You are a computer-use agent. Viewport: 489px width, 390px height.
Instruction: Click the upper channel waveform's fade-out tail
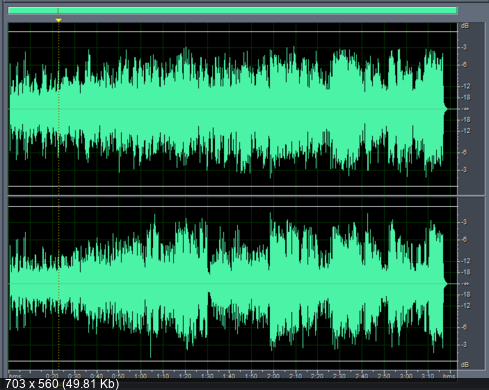click(445, 109)
